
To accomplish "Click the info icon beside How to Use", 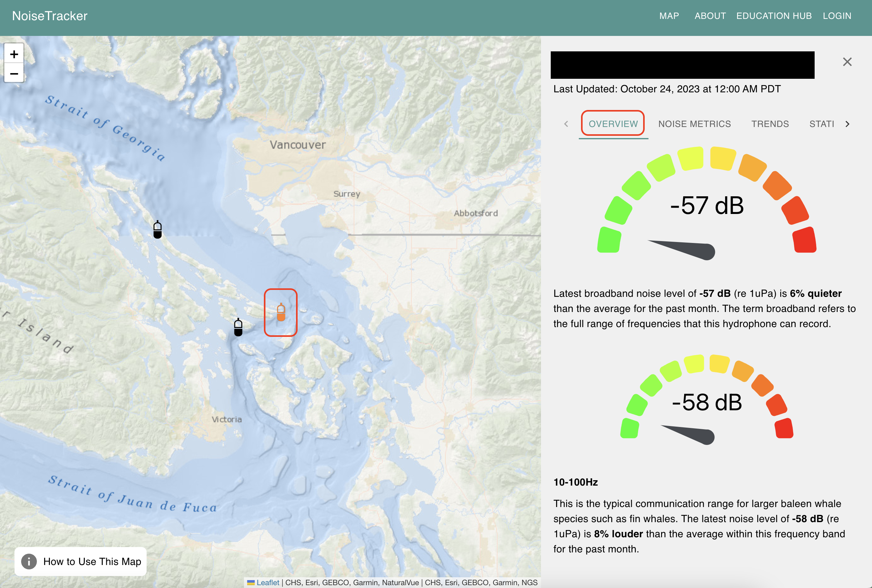I will [29, 562].
